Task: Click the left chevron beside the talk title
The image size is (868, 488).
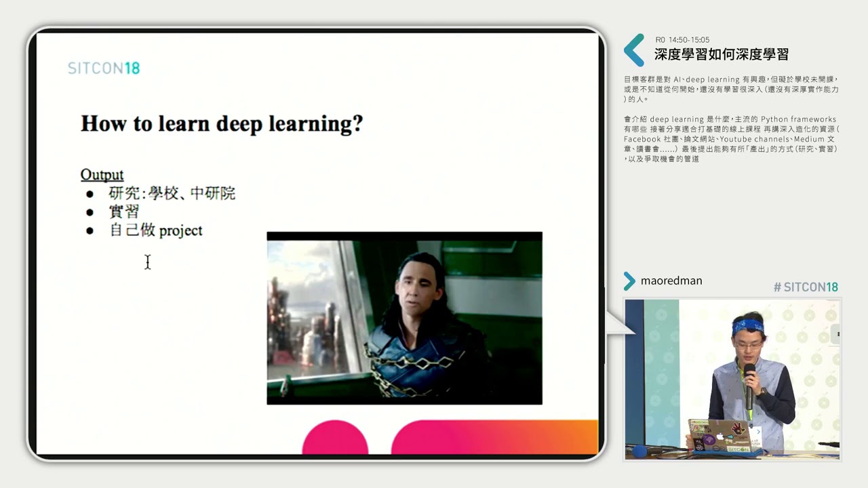Action: coord(634,50)
